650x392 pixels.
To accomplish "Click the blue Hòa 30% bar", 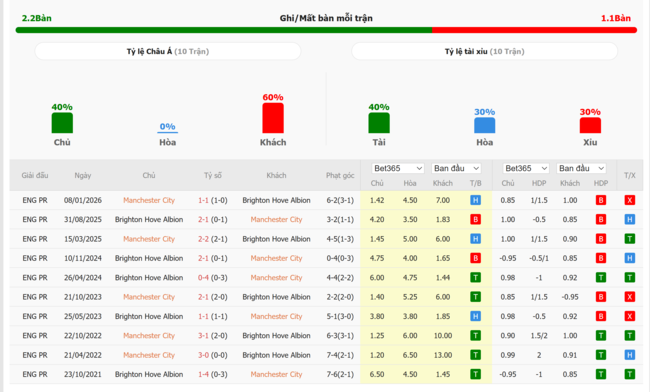I will coord(485,126).
